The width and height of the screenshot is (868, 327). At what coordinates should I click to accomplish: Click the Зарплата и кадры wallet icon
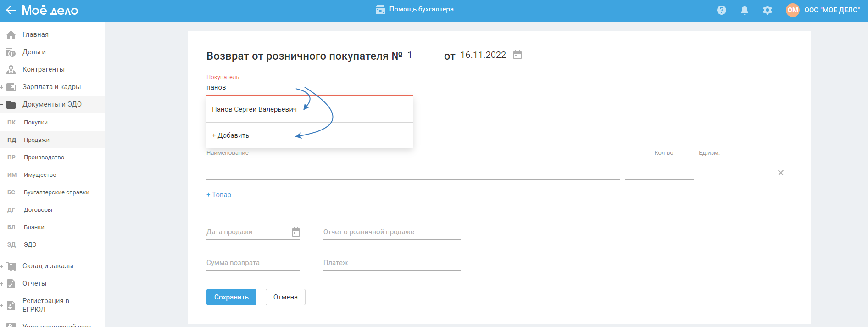click(x=11, y=87)
